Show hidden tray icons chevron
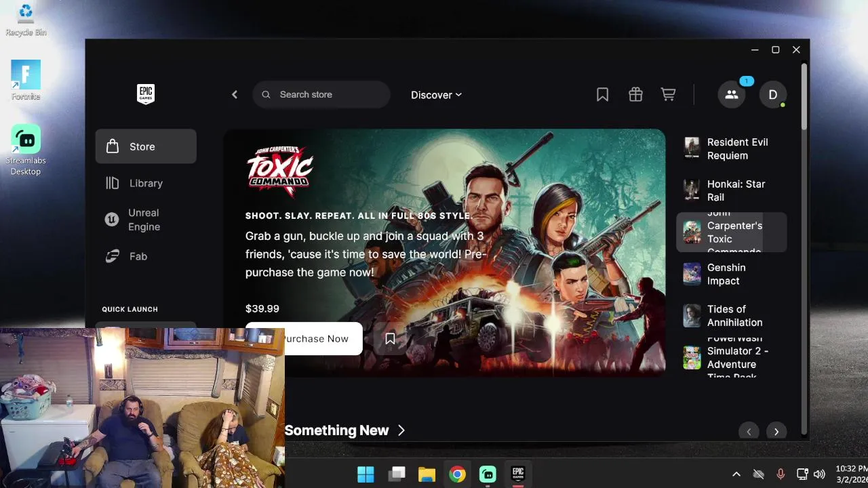 coord(736,474)
